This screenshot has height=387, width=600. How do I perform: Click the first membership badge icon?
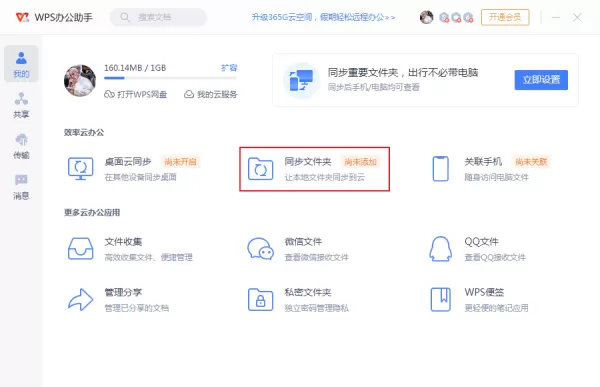click(x=444, y=17)
